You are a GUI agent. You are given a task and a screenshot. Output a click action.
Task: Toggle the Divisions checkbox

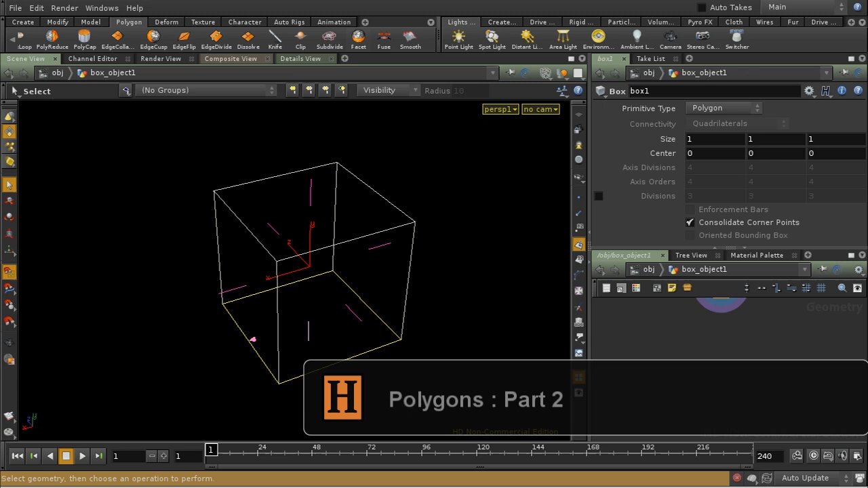point(599,196)
